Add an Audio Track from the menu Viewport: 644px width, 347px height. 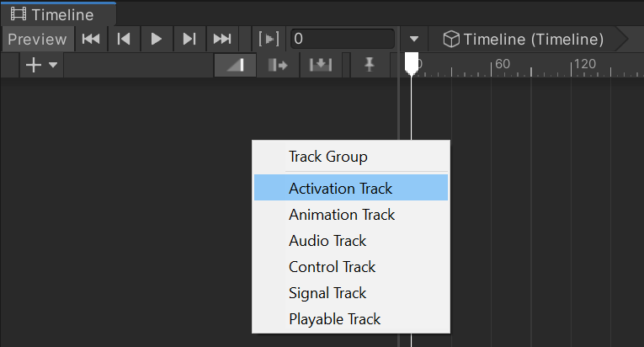point(327,241)
